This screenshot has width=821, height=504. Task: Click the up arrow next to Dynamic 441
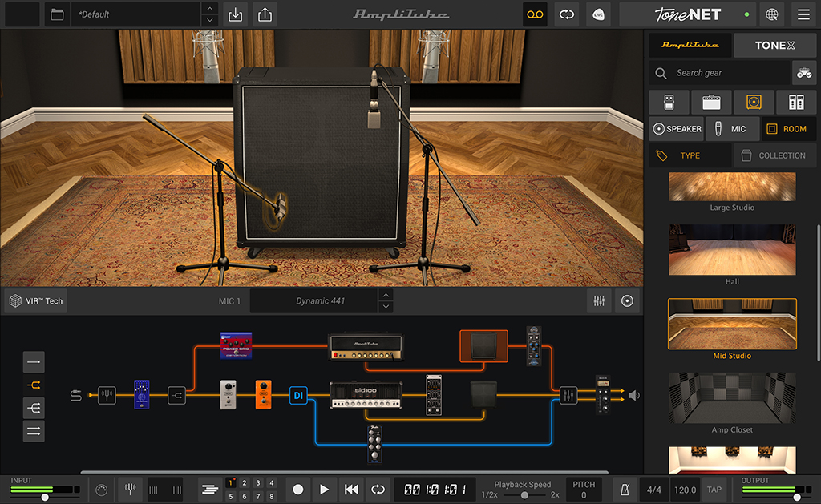click(386, 296)
